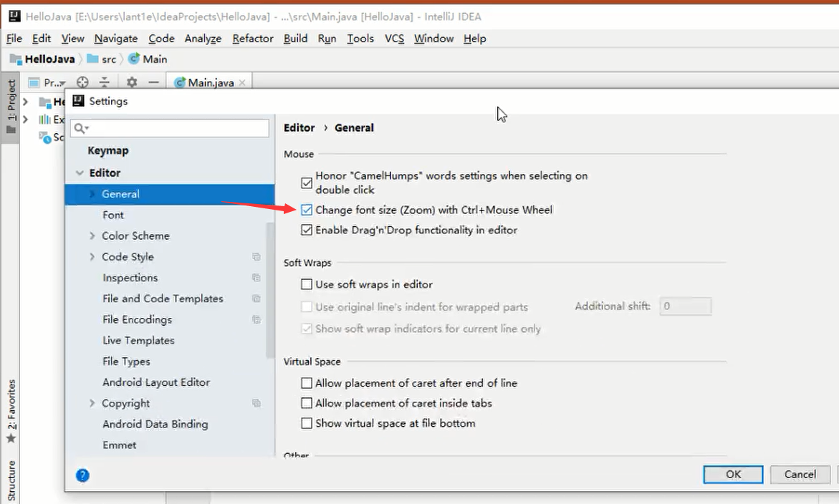Expand the Code Style settings node
The height and width of the screenshot is (504, 839).
click(92, 257)
